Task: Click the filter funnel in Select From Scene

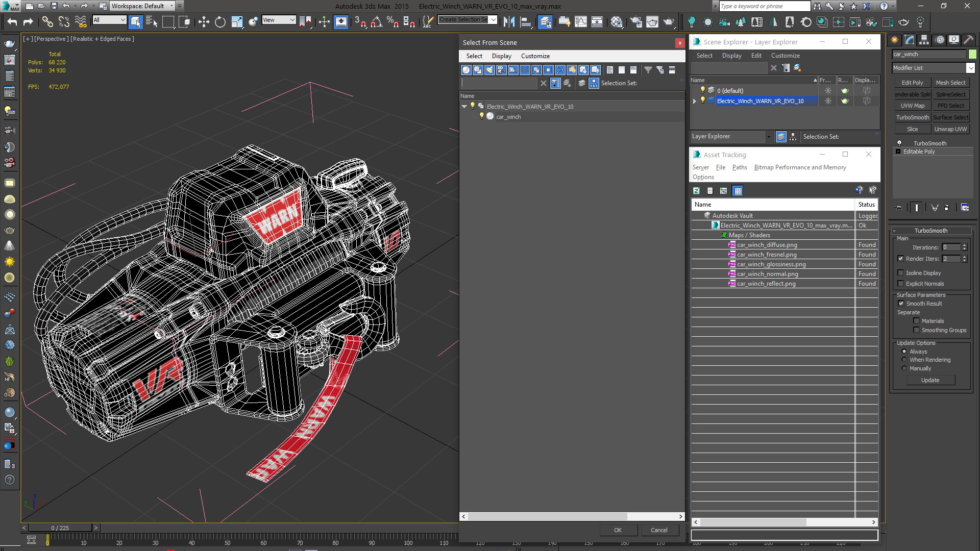Action: pyautogui.click(x=648, y=70)
